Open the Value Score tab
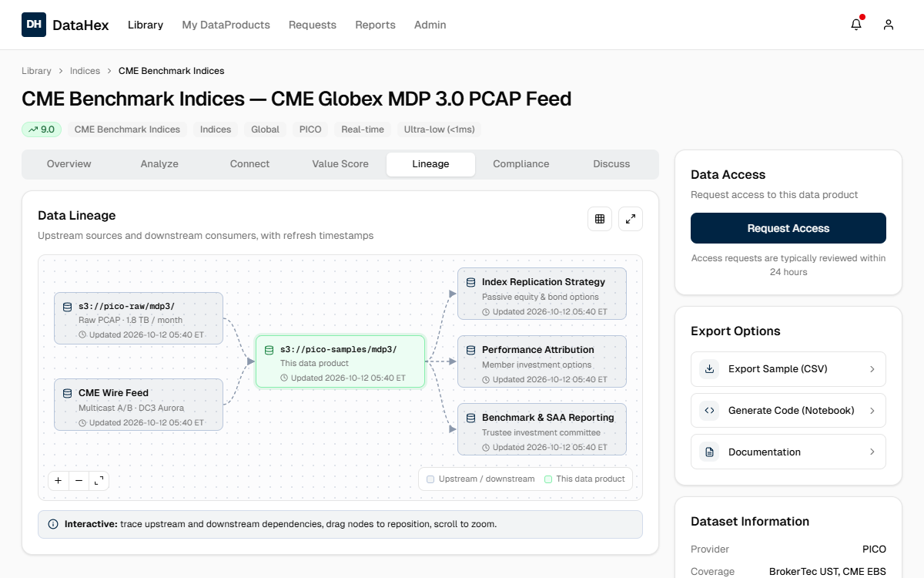The height and width of the screenshot is (578, 924). 340,164
